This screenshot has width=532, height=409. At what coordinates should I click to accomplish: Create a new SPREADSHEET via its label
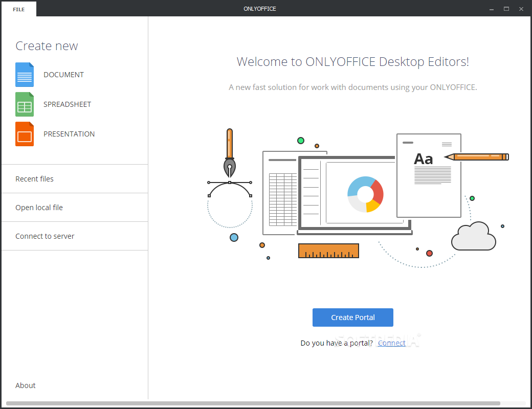click(67, 104)
